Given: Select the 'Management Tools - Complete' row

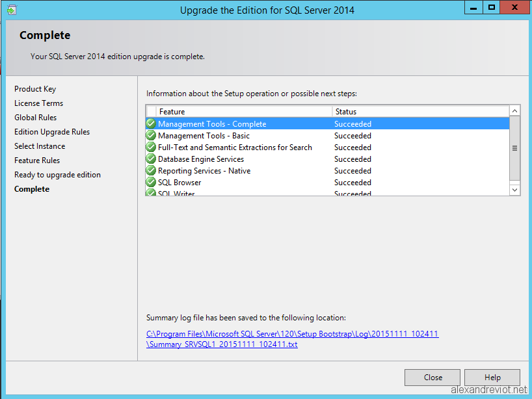Looking at the screenshot, I should [328, 123].
